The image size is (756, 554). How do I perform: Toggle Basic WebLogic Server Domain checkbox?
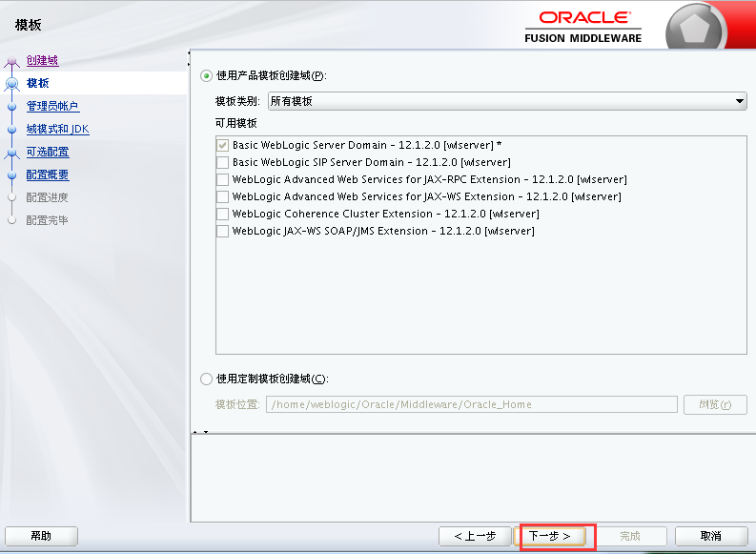222,145
